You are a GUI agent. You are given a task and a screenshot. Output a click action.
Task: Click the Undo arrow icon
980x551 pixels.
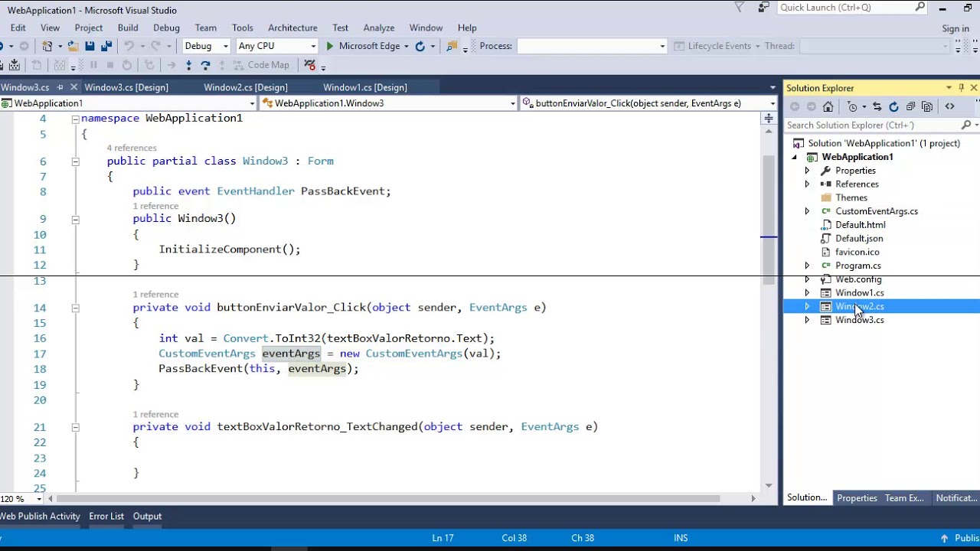pyautogui.click(x=129, y=46)
